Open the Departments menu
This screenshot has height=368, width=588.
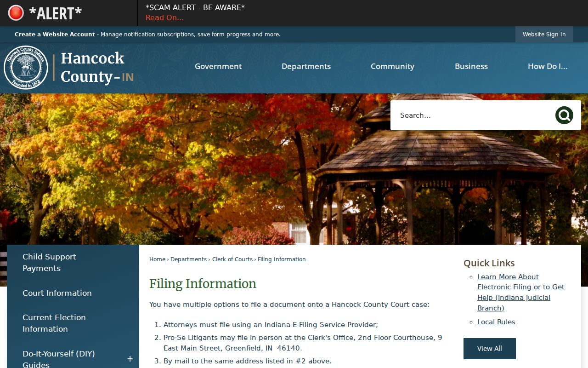click(306, 66)
